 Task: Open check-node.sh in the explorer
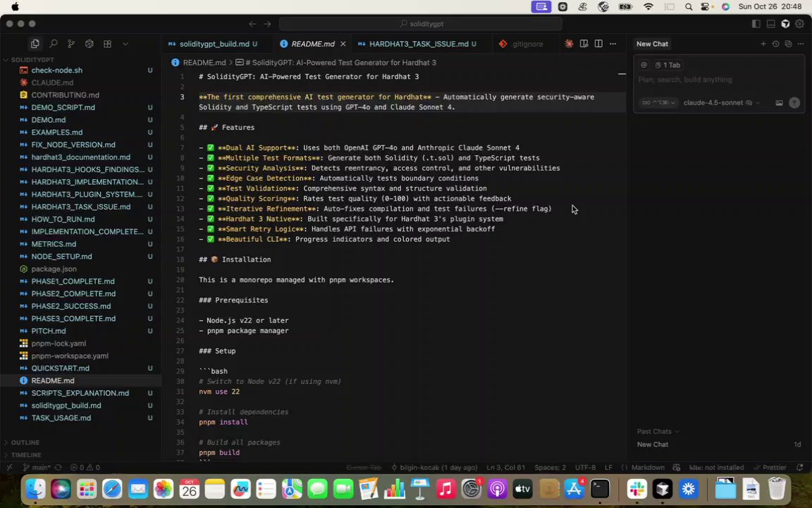click(56, 70)
